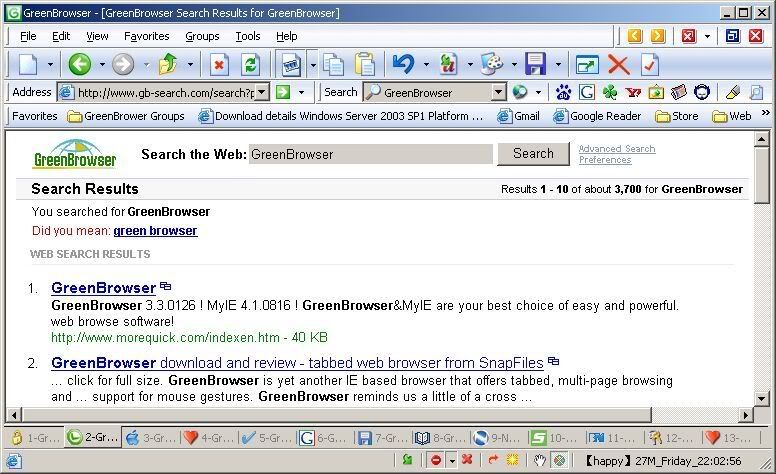Viewport: 776px width, 474px height.
Task: Click the green Refresh page icon
Action: tap(250, 65)
